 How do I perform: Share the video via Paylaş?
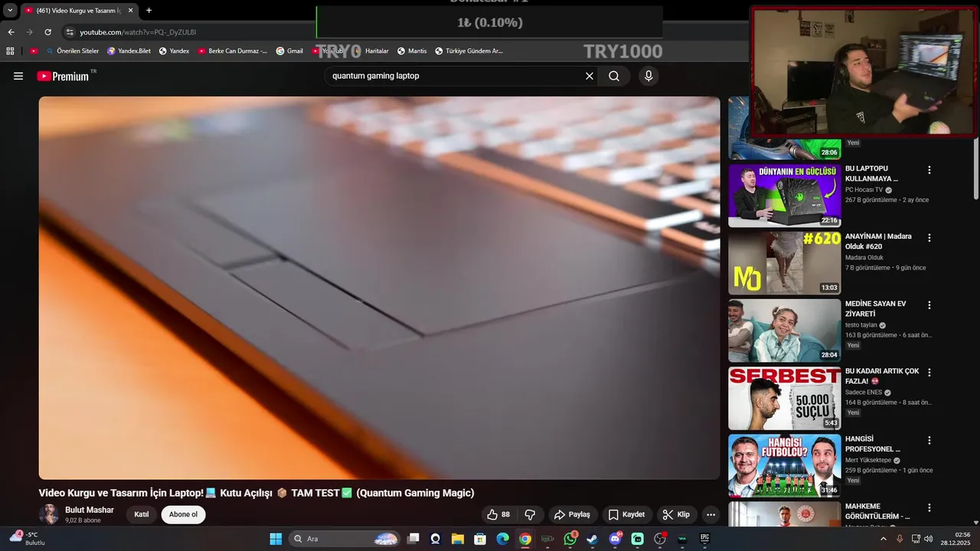(572, 514)
